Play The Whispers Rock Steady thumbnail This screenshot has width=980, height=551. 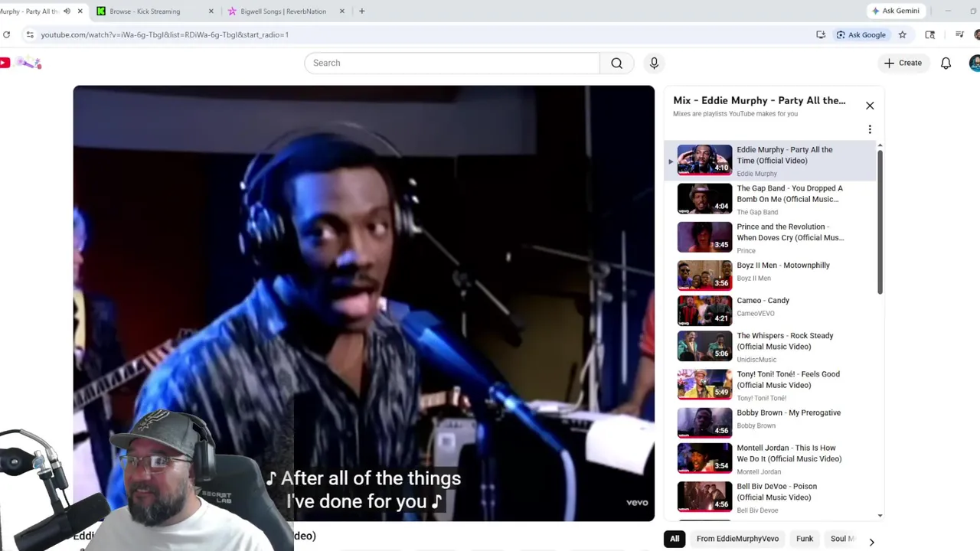(x=704, y=346)
